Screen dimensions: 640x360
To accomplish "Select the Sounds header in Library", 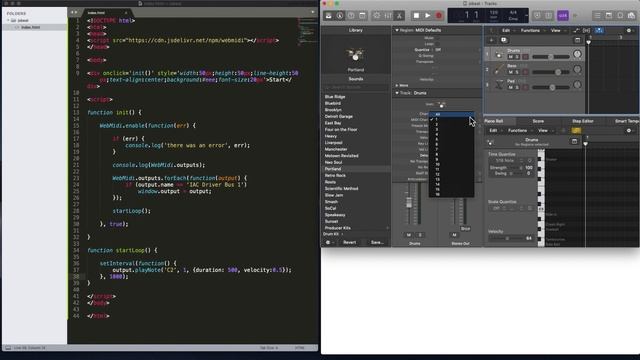I will tap(356, 79).
